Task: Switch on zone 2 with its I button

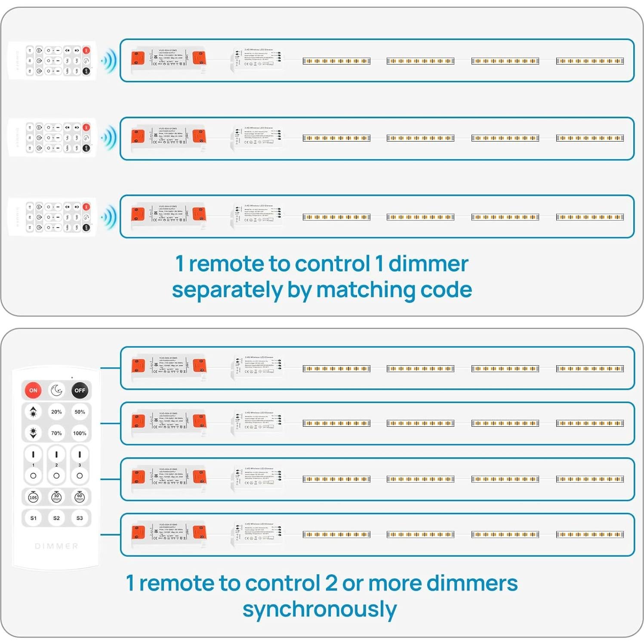Action: click(56, 455)
